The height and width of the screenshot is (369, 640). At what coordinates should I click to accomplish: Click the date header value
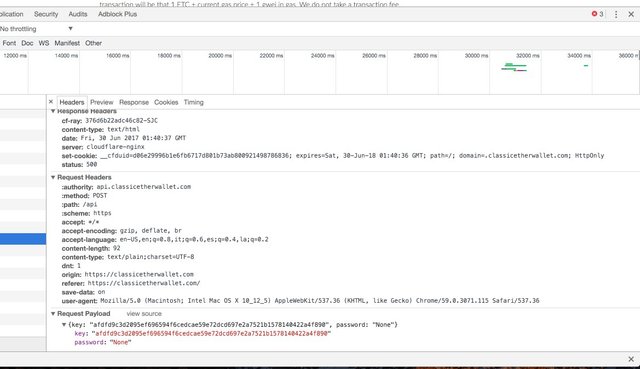pos(133,138)
